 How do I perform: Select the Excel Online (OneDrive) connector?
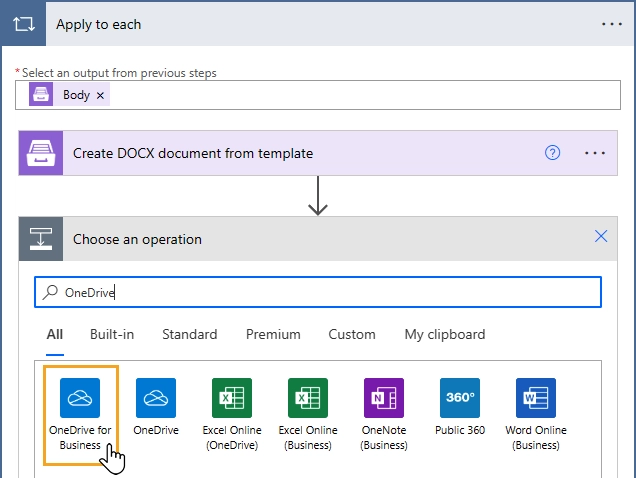tap(232, 415)
